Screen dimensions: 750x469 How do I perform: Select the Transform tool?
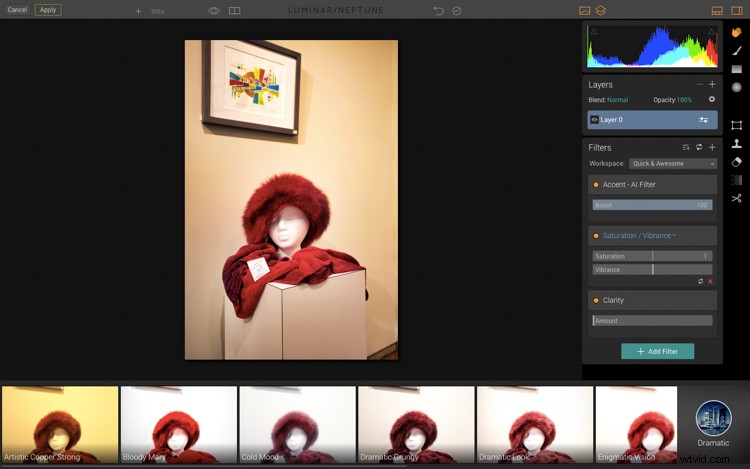[x=737, y=125]
